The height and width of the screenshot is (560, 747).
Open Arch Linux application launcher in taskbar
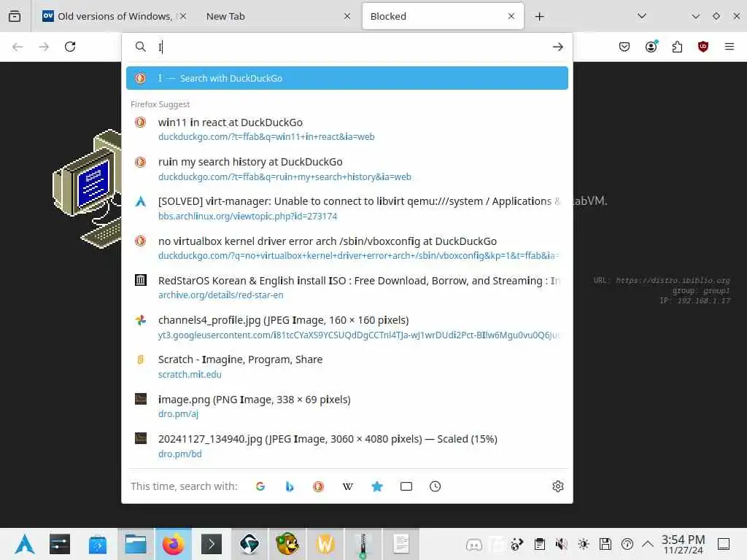(24, 544)
